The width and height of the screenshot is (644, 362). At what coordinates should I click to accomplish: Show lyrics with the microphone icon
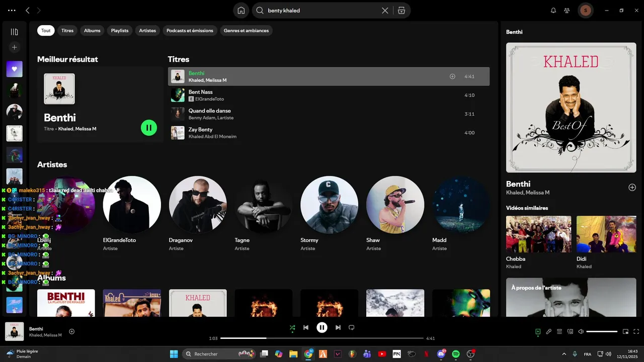click(x=549, y=331)
